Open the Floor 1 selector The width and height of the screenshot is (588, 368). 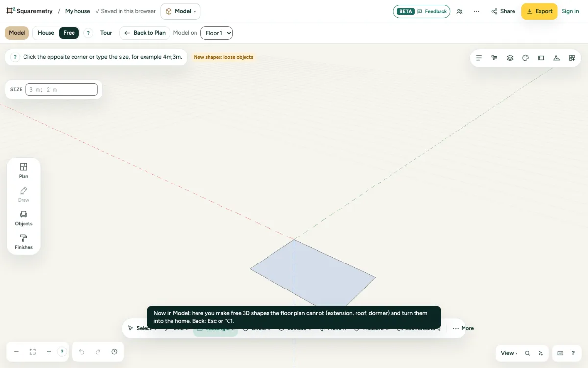tap(217, 33)
